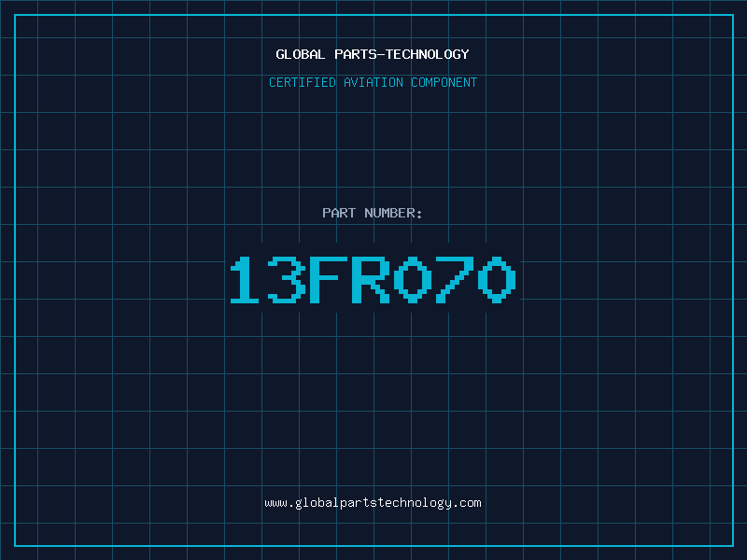Click the GLOBAL PARTS-TECHNOLOGY heading

click(x=373, y=54)
